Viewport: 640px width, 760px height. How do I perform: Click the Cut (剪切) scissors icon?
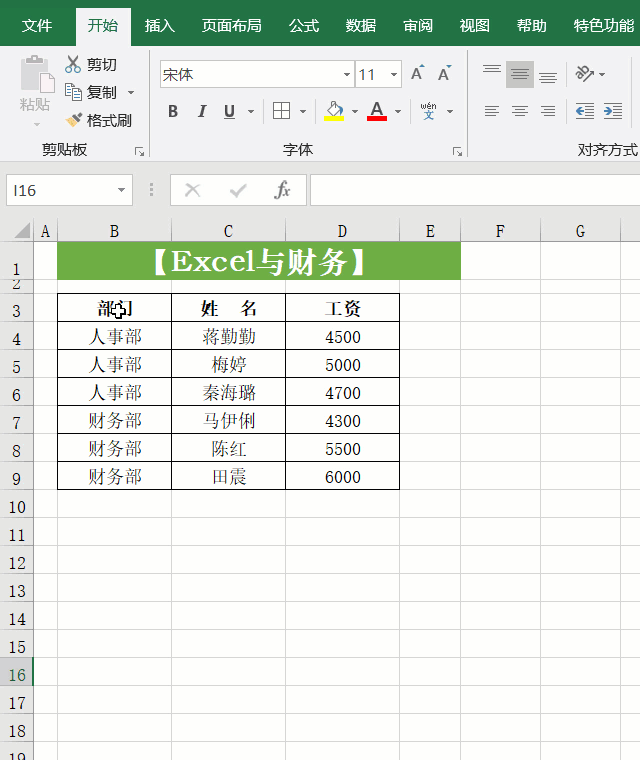pyautogui.click(x=73, y=65)
